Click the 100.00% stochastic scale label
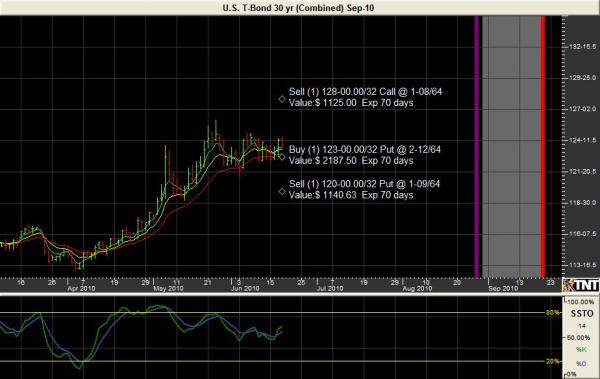This screenshot has width=600, height=379. tap(581, 302)
